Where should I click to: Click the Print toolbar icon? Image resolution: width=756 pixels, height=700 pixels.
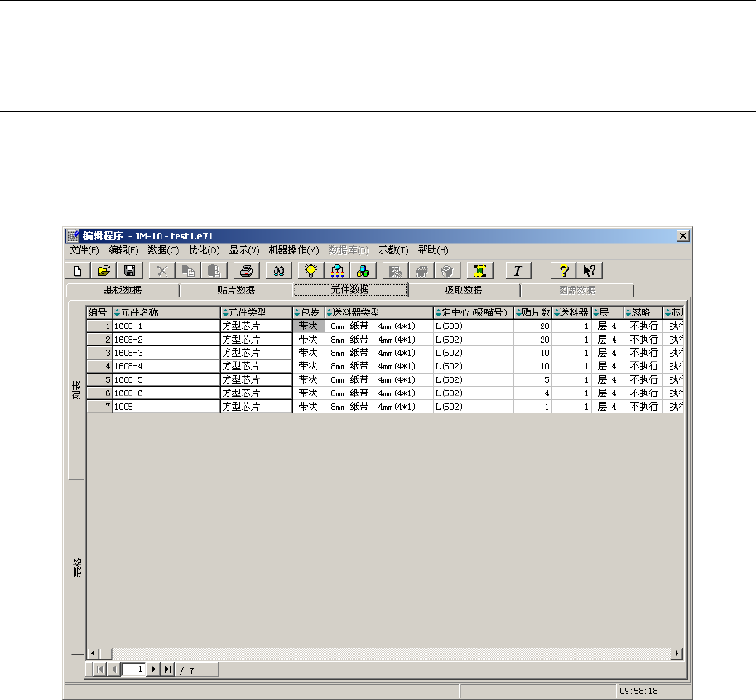tap(247, 270)
